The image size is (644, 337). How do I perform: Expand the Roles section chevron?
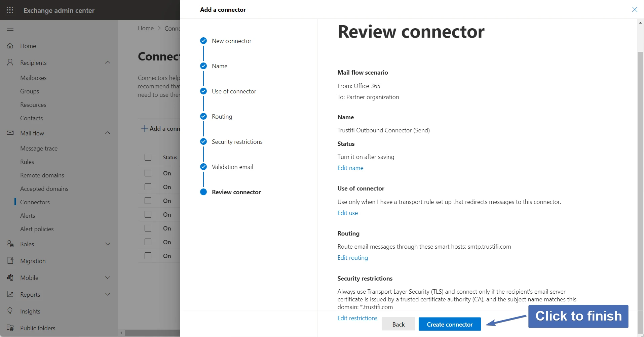(x=108, y=244)
